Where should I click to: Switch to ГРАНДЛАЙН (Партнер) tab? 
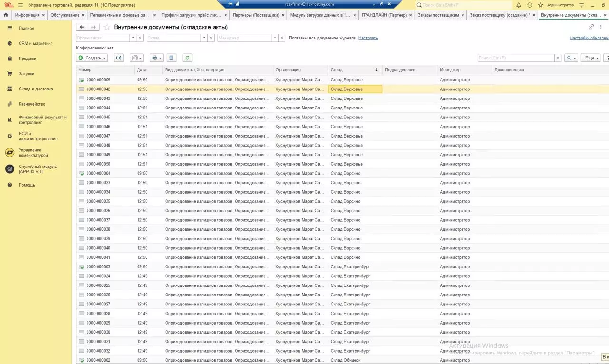click(x=384, y=15)
